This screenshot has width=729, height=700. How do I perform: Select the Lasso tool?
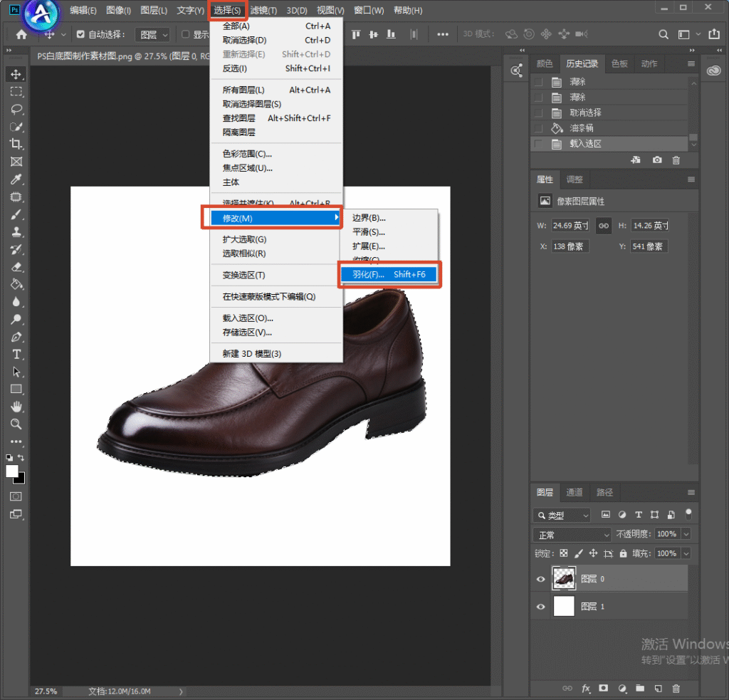[16, 109]
